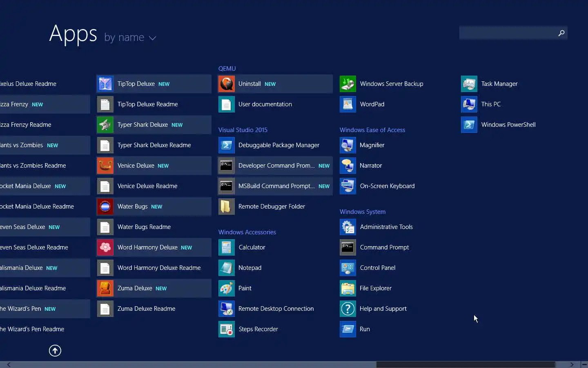Launch Calculator icon
This screenshot has height=368, width=588.
226,247
